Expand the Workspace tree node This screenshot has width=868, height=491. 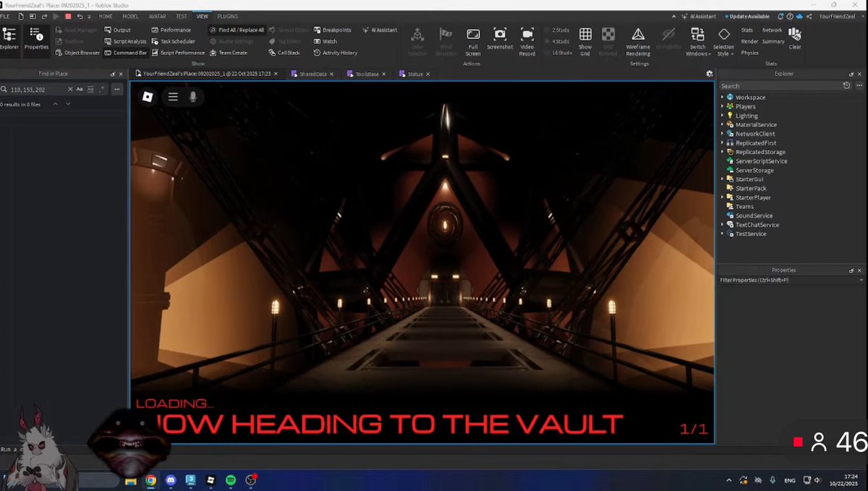tap(722, 97)
